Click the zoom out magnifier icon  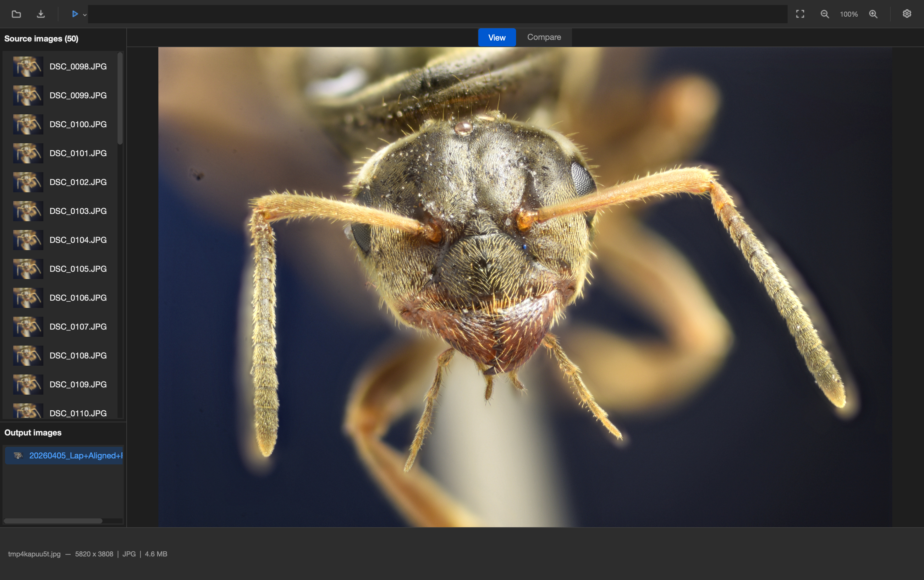(825, 14)
